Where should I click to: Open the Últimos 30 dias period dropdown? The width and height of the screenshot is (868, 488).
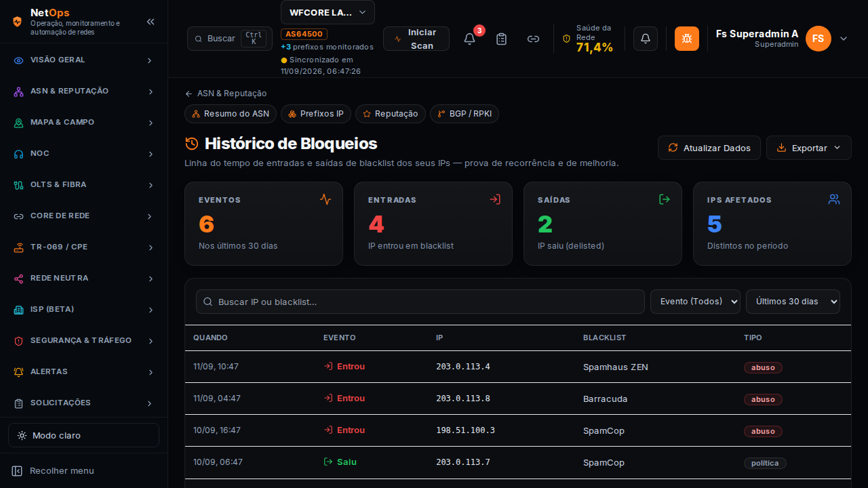click(x=793, y=302)
